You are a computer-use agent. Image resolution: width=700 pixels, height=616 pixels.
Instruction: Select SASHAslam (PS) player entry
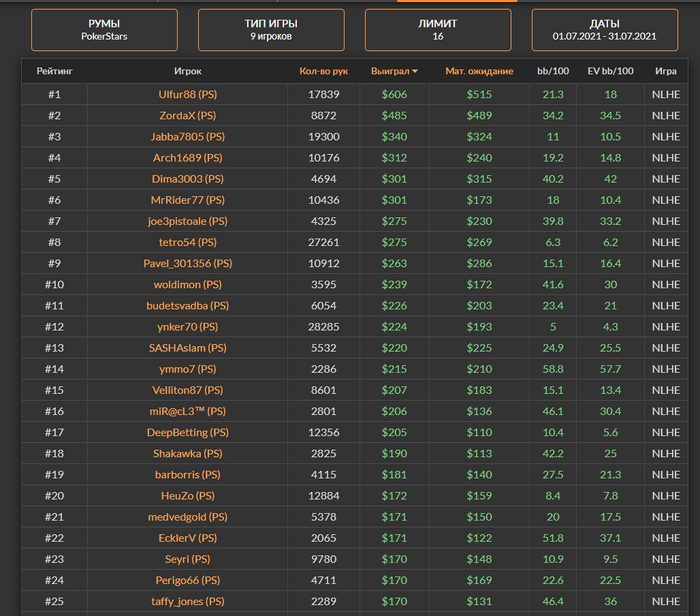coord(187,348)
